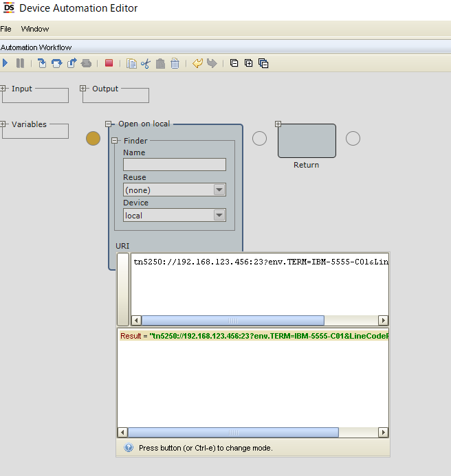Open the Window menu
Screen dimensions: 451x476
[x=35, y=29]
